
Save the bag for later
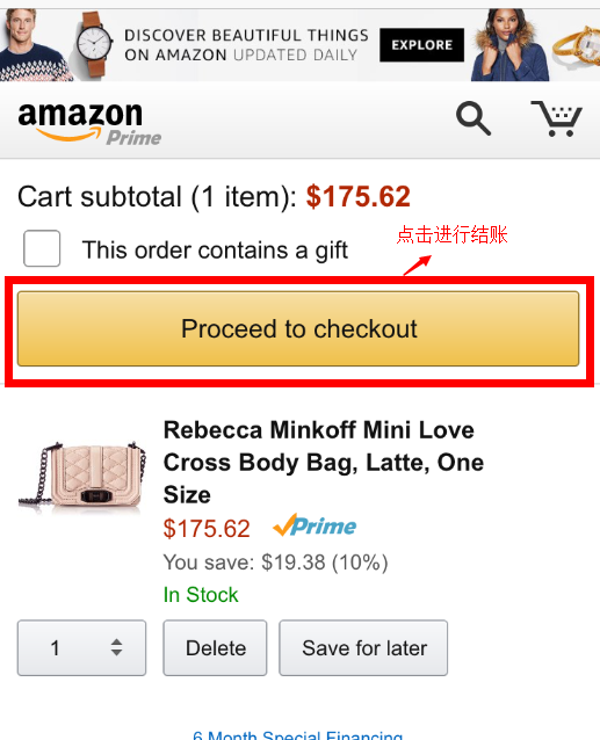[x=363, y=648]
